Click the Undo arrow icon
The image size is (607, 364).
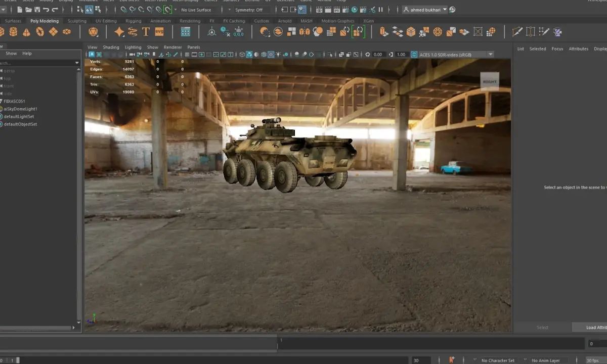point(46,10)
